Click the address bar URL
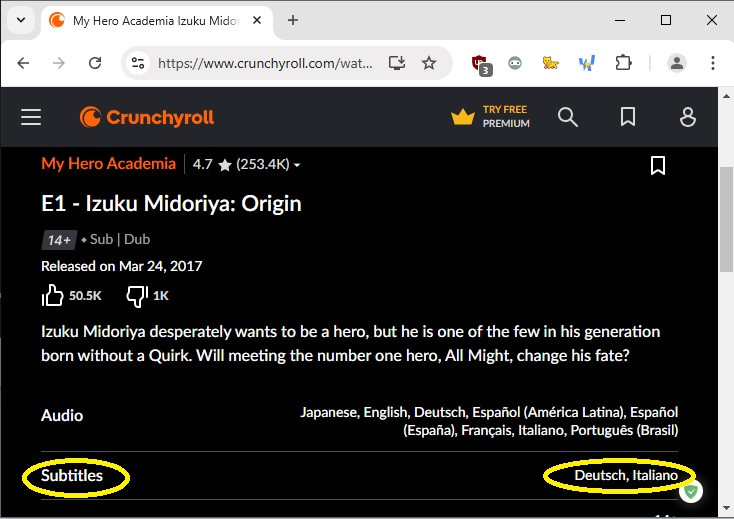 (x=265, y=63)
